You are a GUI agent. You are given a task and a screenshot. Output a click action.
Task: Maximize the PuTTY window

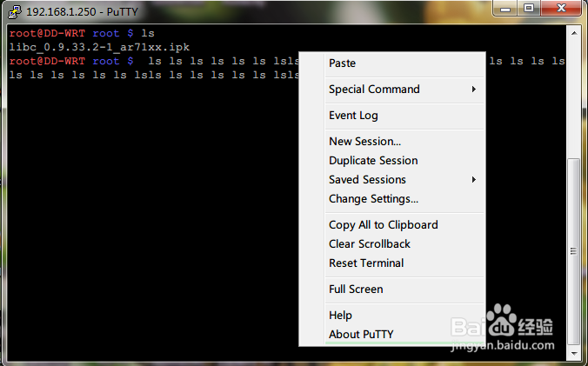coord(529,8)
